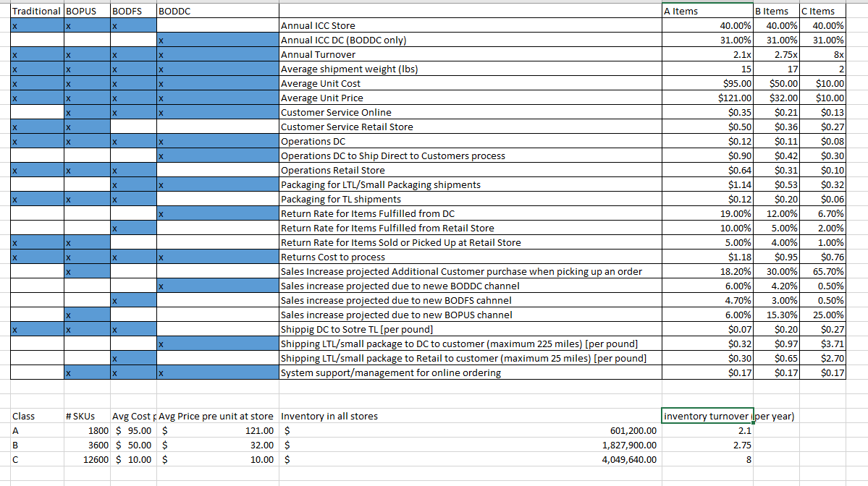Select BOPUS 'x' in System support row
868x486 pixels.
pos(88,372)
